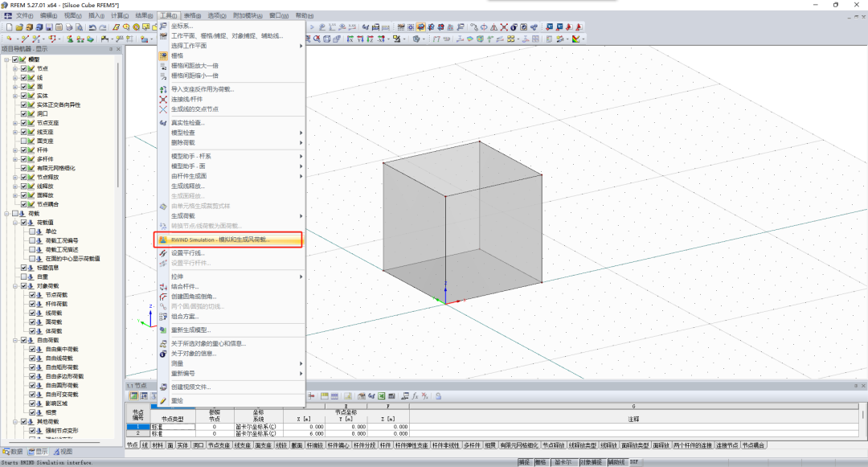Collapse the 模型 tree node

6,59
